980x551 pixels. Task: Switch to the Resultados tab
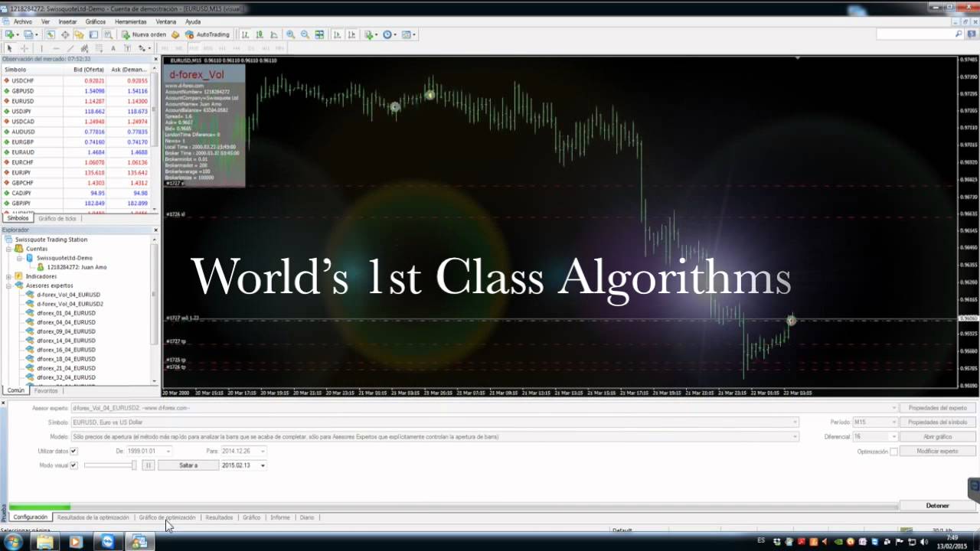point(219,517)
